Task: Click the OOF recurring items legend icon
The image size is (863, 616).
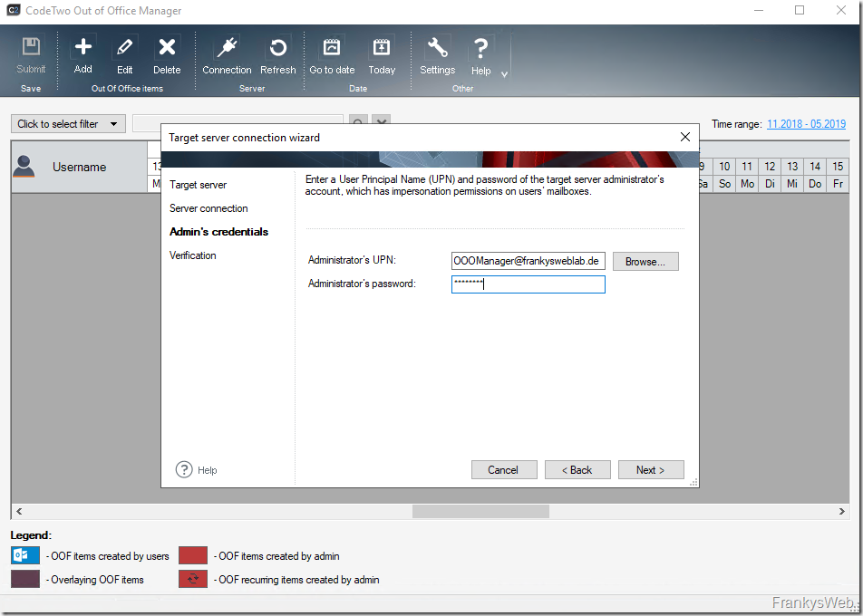Action: coord(192,579)
